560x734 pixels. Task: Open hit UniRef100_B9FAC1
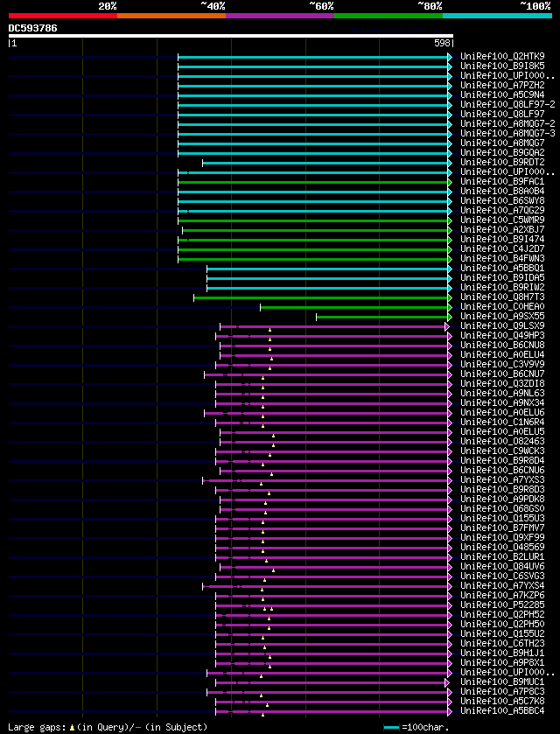click(x=502, y=182)
